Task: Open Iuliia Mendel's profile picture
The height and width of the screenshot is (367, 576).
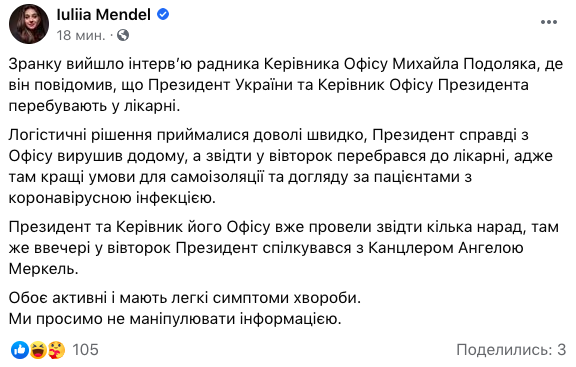Action: tap(29, 24)
